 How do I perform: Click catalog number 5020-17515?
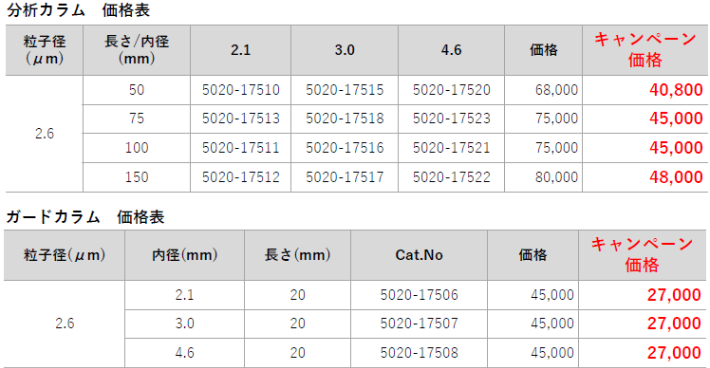(345, 90)
